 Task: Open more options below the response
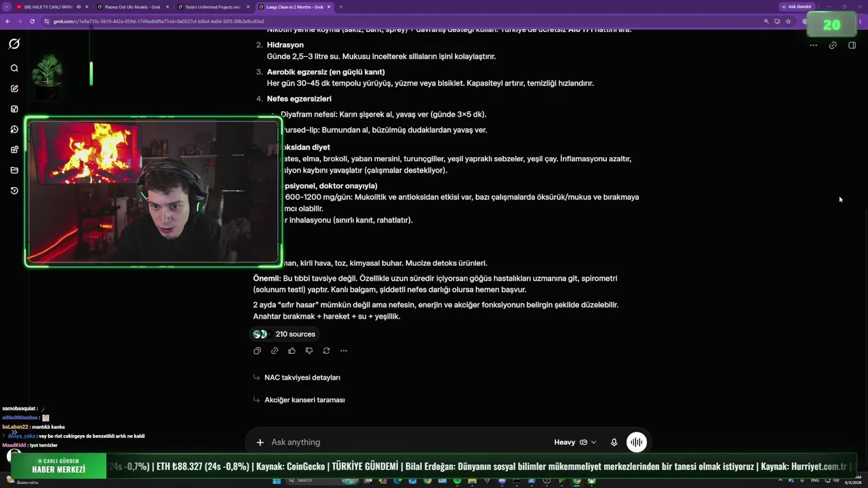point(344,351)
